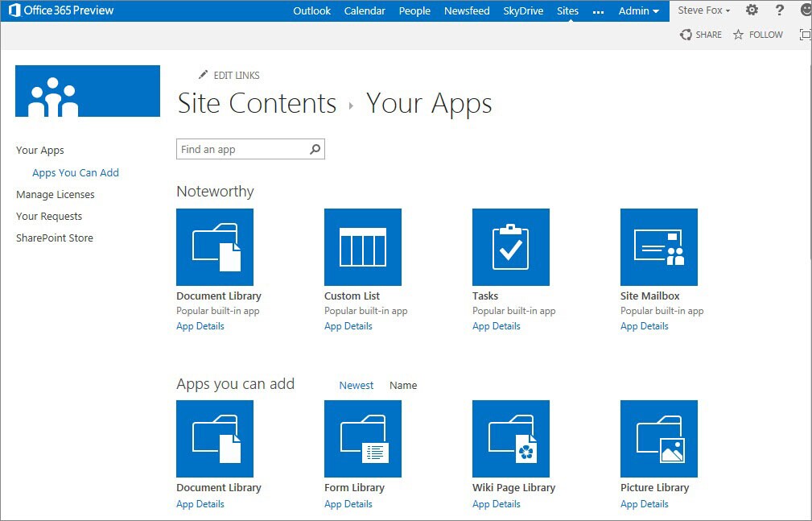Image resolution: width=812 pixels, height=521 pixels.
Task: Open Your Requests in sidebar
Action: pyautogui.click(x=49, y=216)
